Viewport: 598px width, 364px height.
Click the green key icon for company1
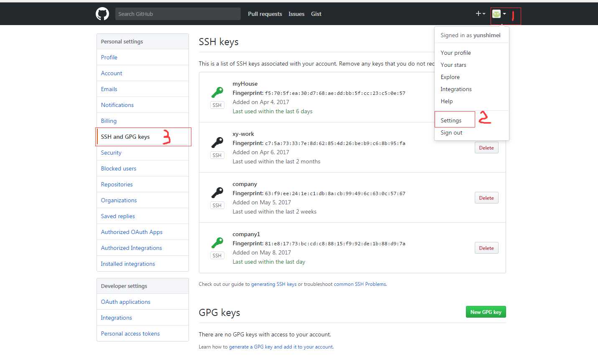click(x=217, y=242)
